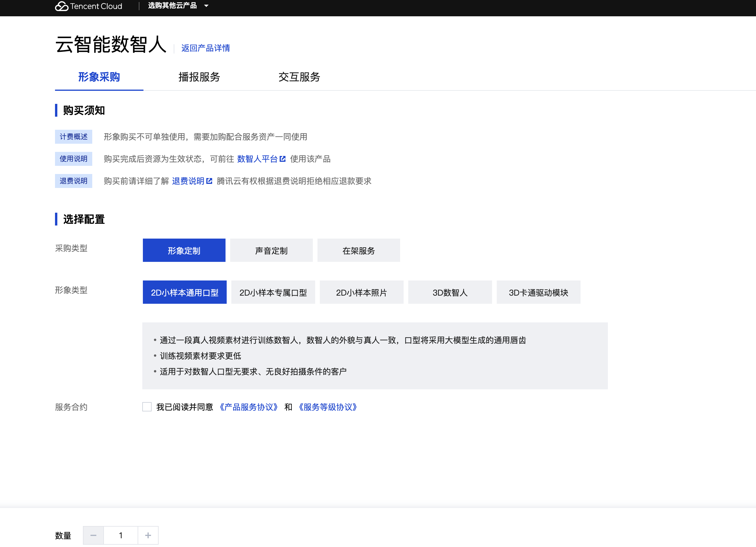This screenshot has width=756, height=547.
Task: Open the 《服务等级协议》 link
Action: (328, 407)
